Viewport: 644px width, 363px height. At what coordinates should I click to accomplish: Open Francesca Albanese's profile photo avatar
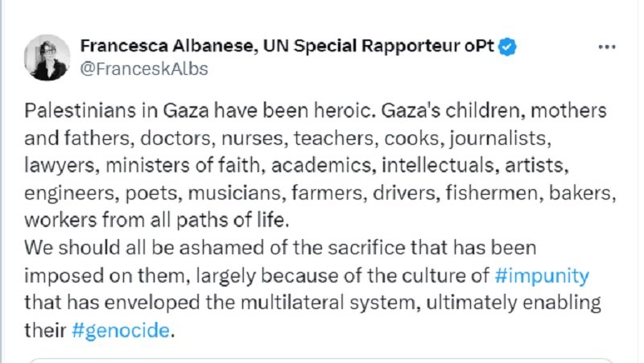click(x=47, y=57)
